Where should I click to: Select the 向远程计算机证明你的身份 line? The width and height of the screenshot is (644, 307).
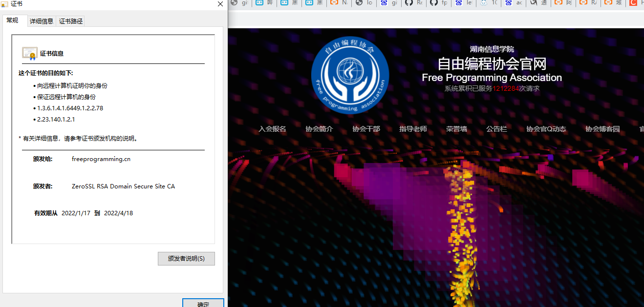[72, 86]
